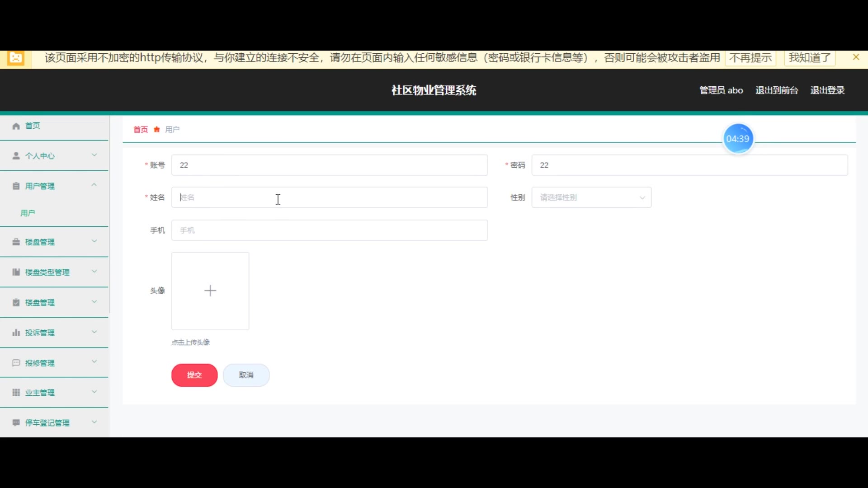The height and width of the screenshot is (488, 868).
Task: Open the 性别 gender dropdown
Action: tap(591, 197)
